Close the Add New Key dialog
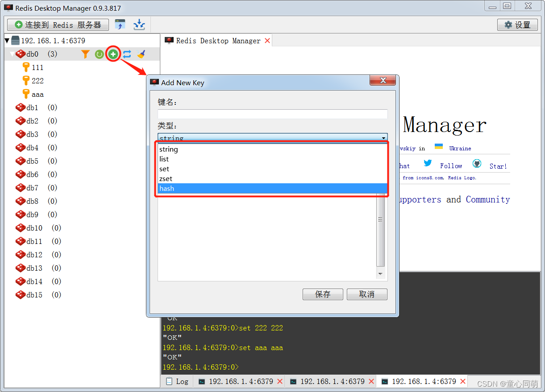 (383, 81)
